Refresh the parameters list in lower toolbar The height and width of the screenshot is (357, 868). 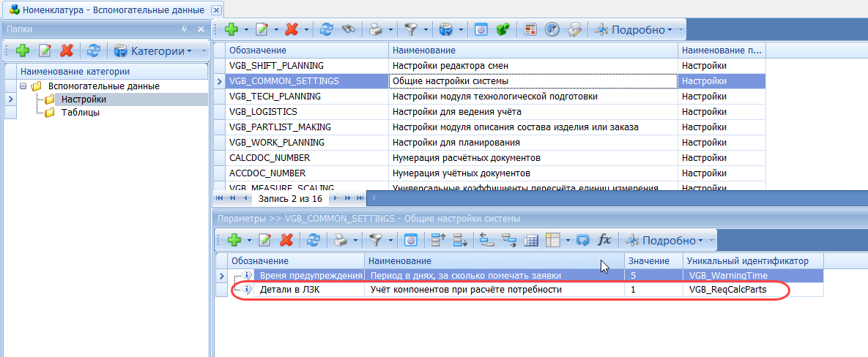[x=314, y=240]
